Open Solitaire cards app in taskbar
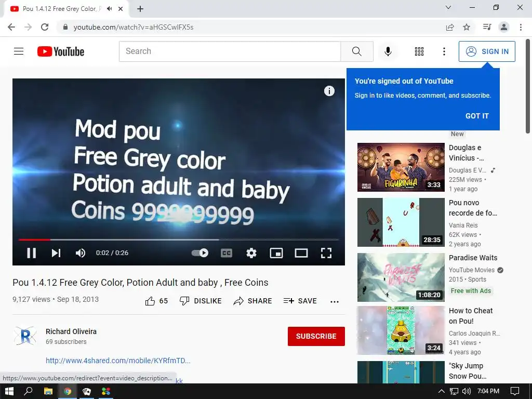Screen dimensions: 532x399 (87, 391)
